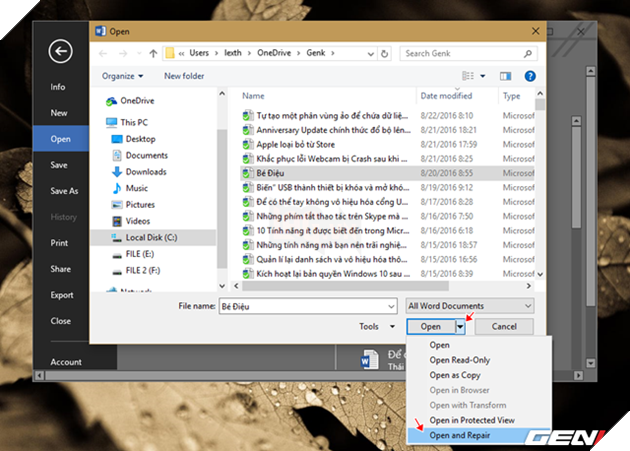Image resolution: width=630 pixels, height=451 pixels.
Task: Click the Search Genk input field
Action: 465,53
